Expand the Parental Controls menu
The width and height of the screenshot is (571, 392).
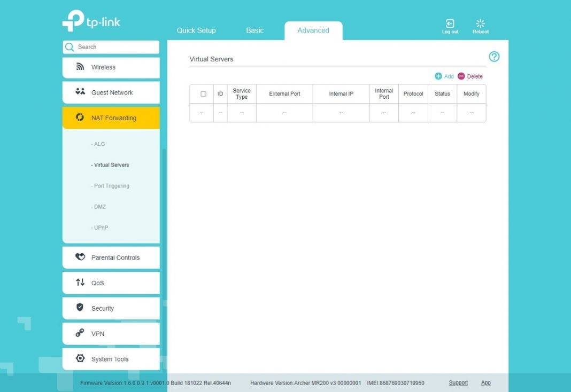tap(111, 257)
